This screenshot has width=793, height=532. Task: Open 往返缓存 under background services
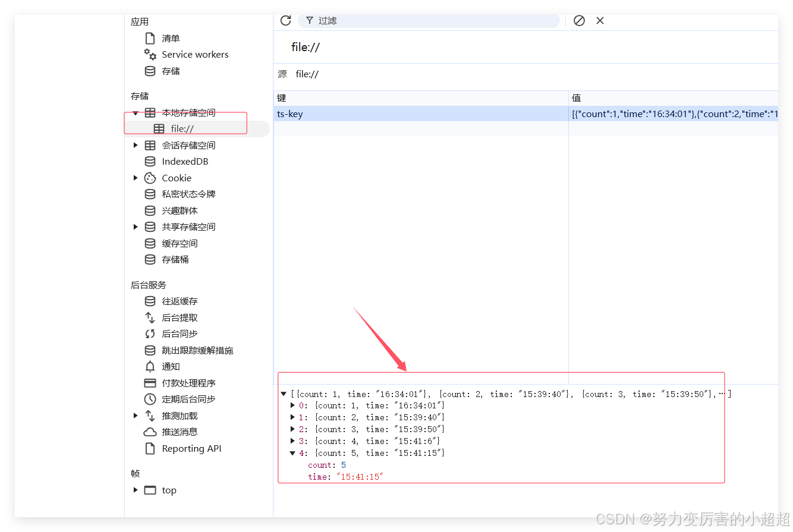pyautogui.click(x=180, y=301)
